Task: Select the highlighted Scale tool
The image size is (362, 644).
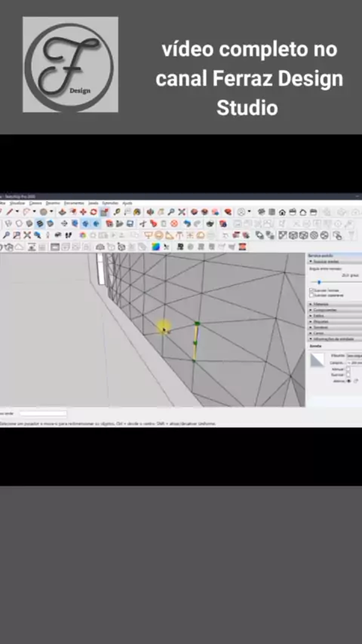Action: point(104,212)
